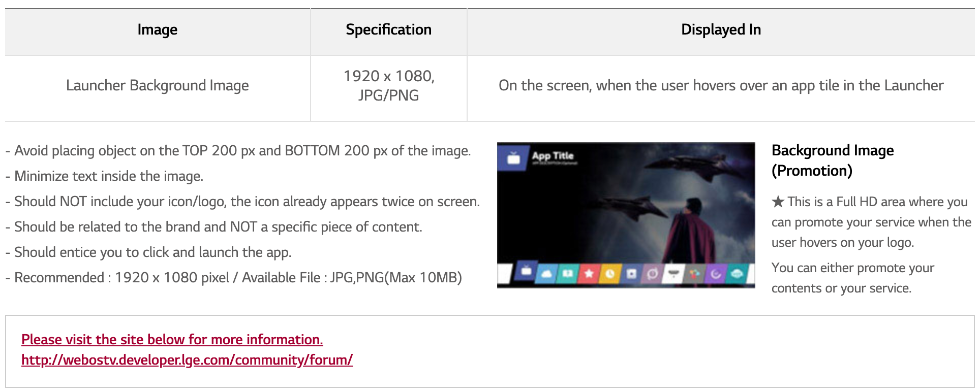Click the "App Title" text in preview

click(553, 156)
